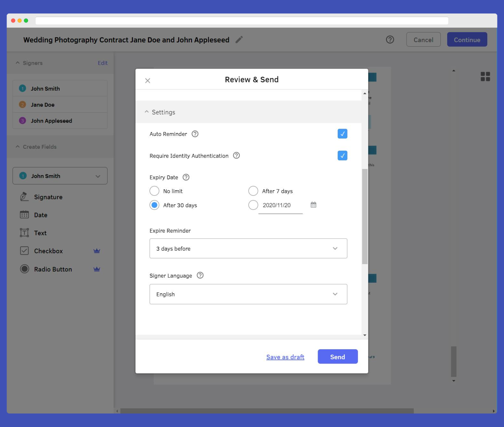Turn off Require Identity Authentication
504x427 pixels.
(x=342, y=155)
